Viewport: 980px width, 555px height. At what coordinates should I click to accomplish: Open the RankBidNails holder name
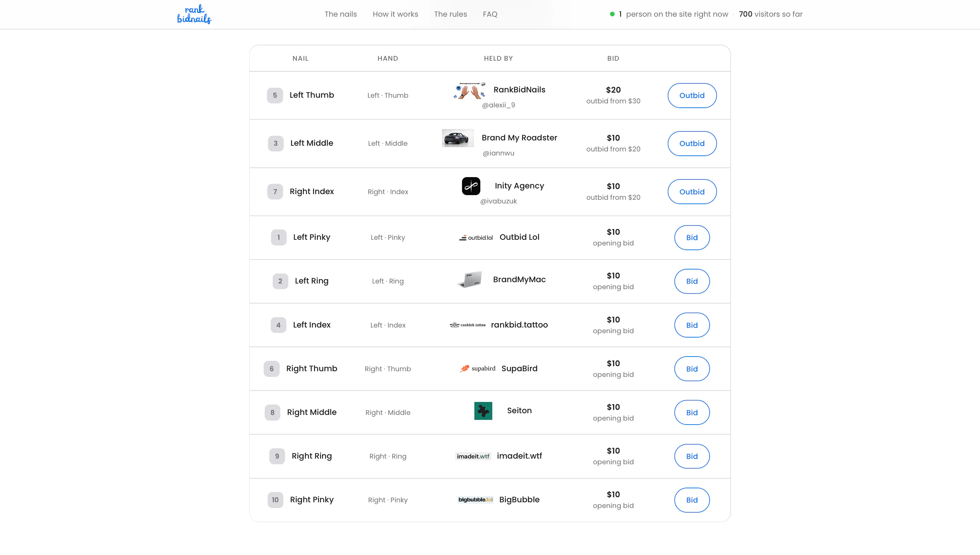[x=519, y=90]
